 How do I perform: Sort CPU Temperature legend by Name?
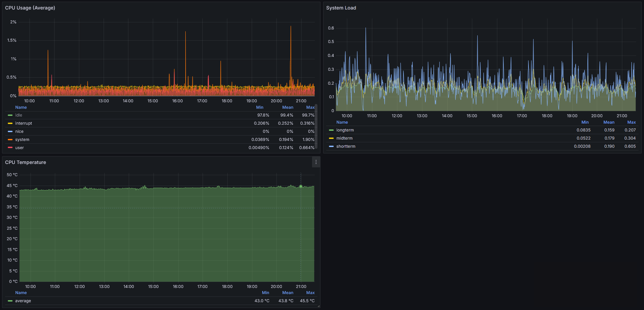point(21,293)
